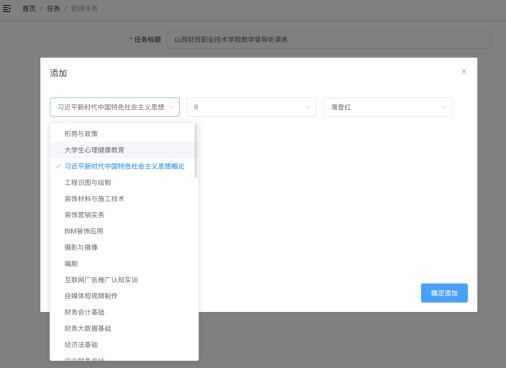This screenshot has width=506, height=368.
Task: Collapse the course dropdown via its up chevron
Action: click(x=171, y=107)
